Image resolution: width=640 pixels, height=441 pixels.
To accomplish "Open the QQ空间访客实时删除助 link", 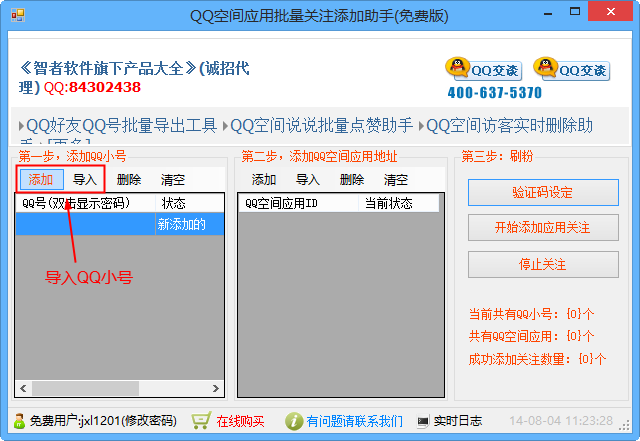I will pos(509,125).
